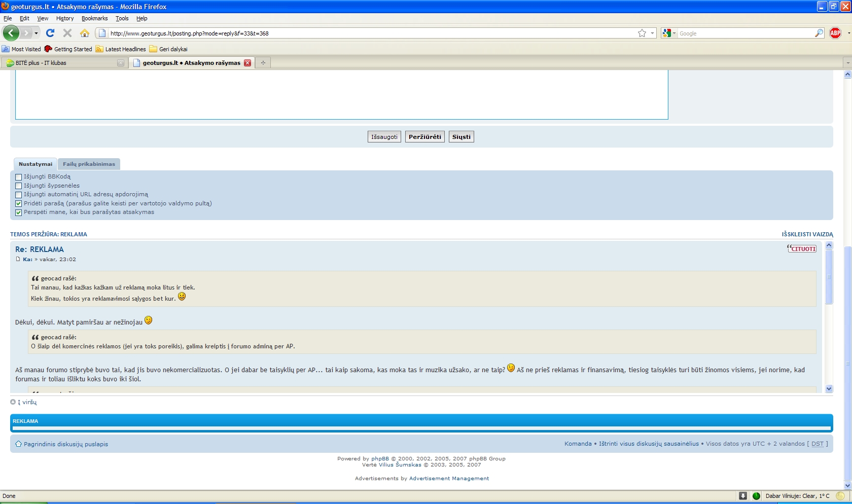
Task: Bookmark this page with the star icon
Action: [642, 33]
